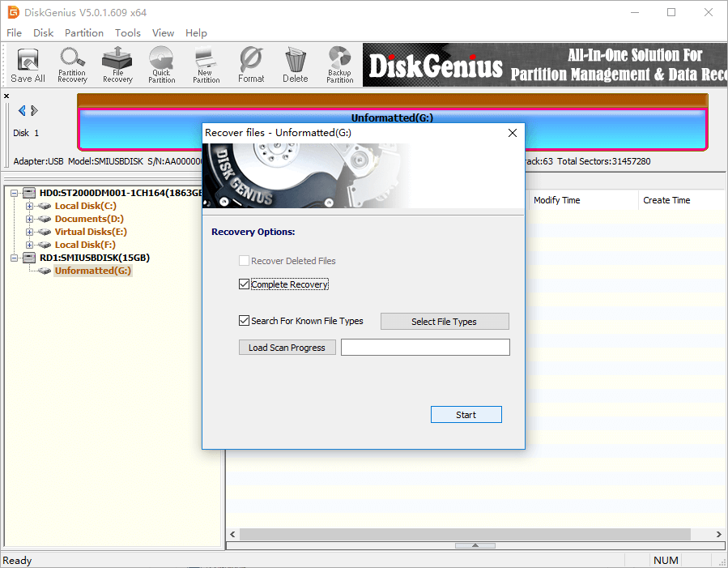Open the Partition menu
The width and height of the screenshot is (728, 568).
tap(84, 33)
